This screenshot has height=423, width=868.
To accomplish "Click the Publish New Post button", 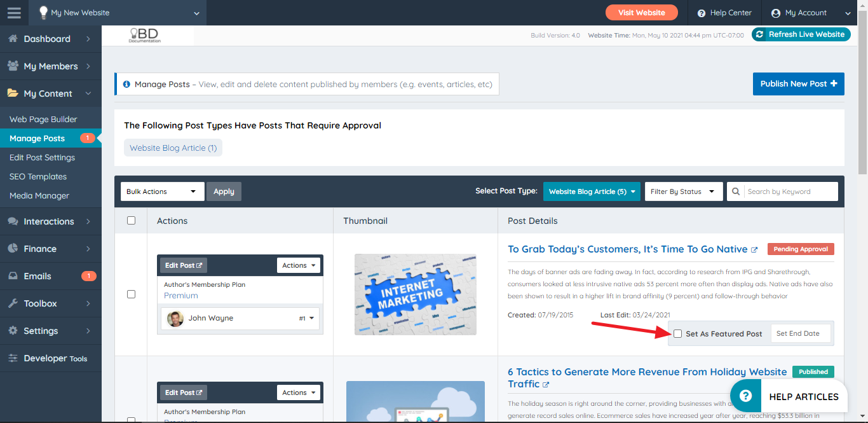I will (798, 83).
